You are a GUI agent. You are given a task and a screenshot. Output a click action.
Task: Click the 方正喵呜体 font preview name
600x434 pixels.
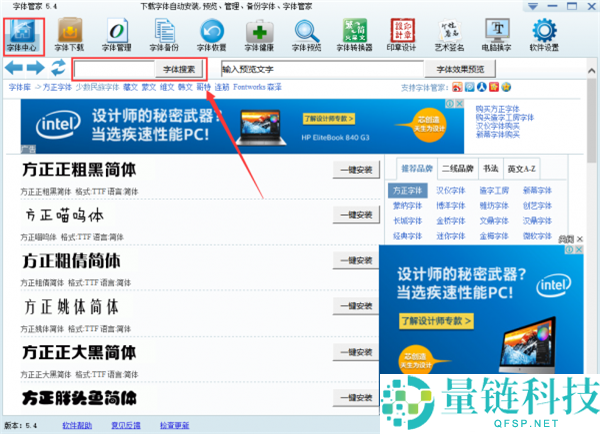pyautogui.click(x=64, y=215)
